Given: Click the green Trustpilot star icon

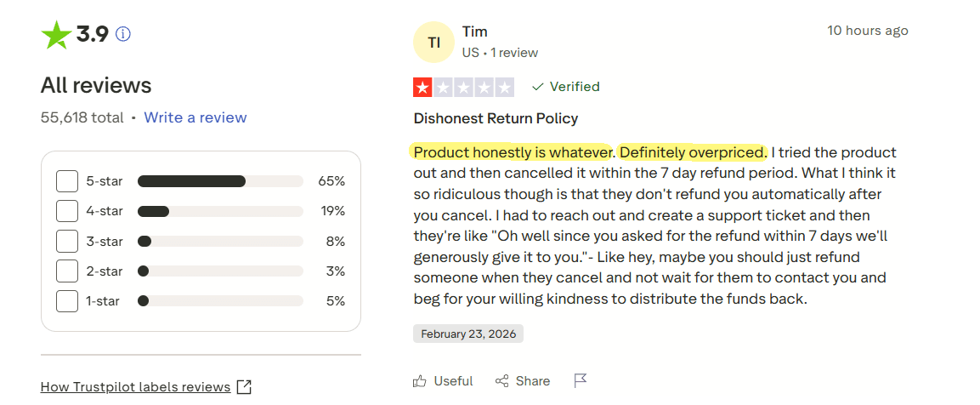Looking at the screenshot, I should pos(56,34).
